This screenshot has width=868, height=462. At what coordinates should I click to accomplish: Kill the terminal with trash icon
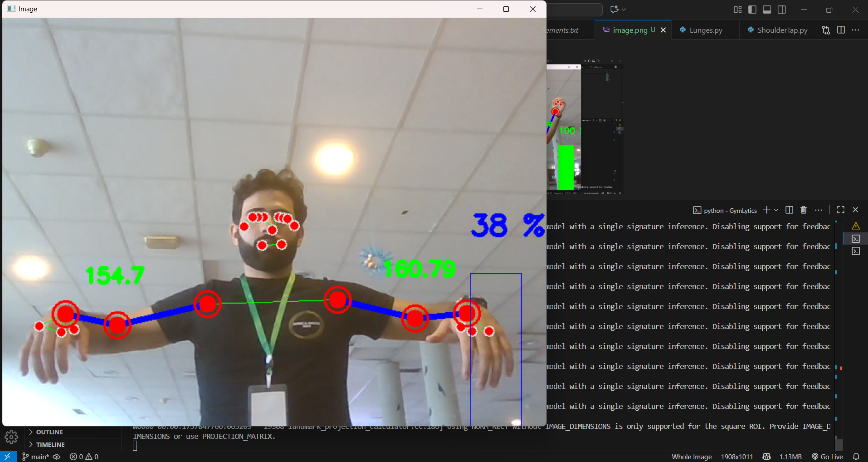804,210
